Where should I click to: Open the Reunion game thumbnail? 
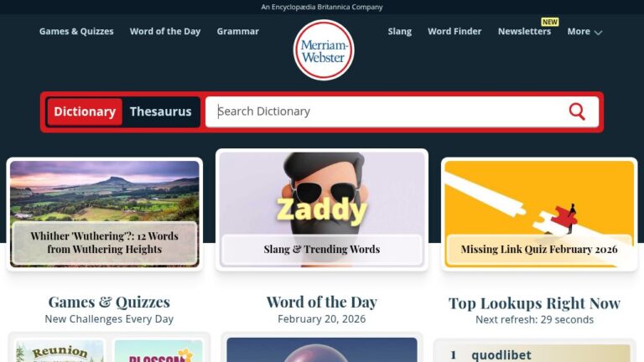tap(60, 351)
